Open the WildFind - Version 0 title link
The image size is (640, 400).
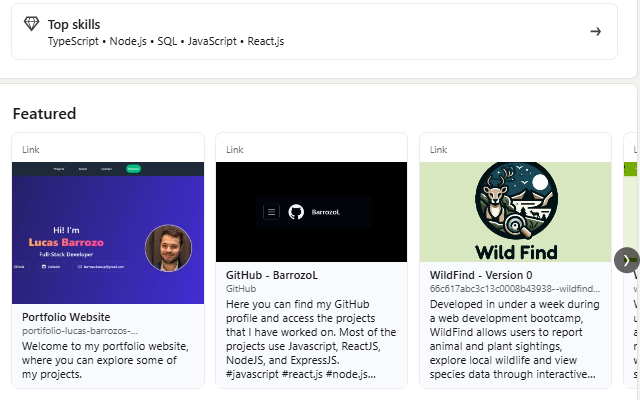(480, 273)
